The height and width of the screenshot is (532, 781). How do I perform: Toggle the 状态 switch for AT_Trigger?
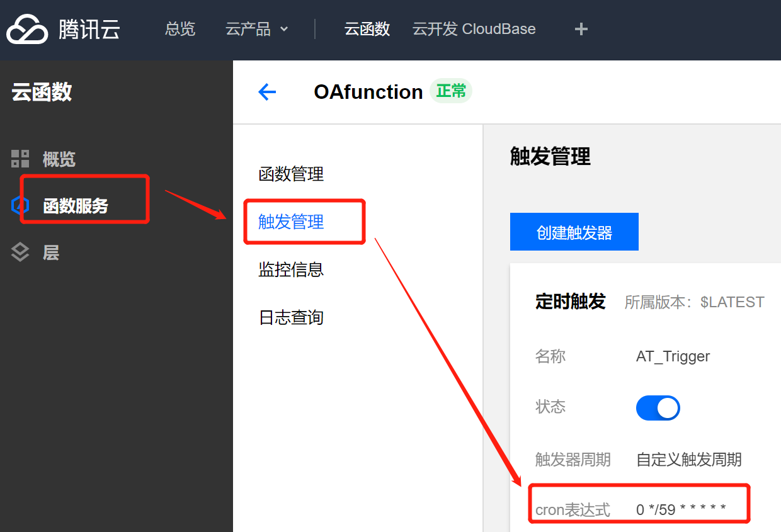coord(658,408)
